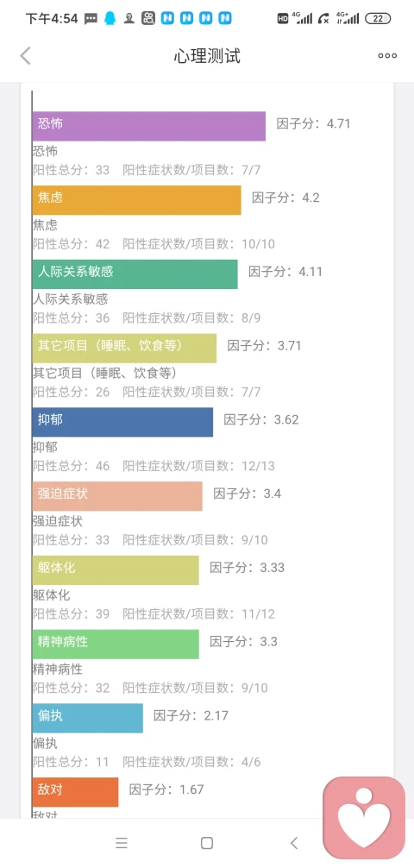Select the yellow-green 躯体化 bar
This screenshot has height=868, width=414.
(x=116, y=570)
